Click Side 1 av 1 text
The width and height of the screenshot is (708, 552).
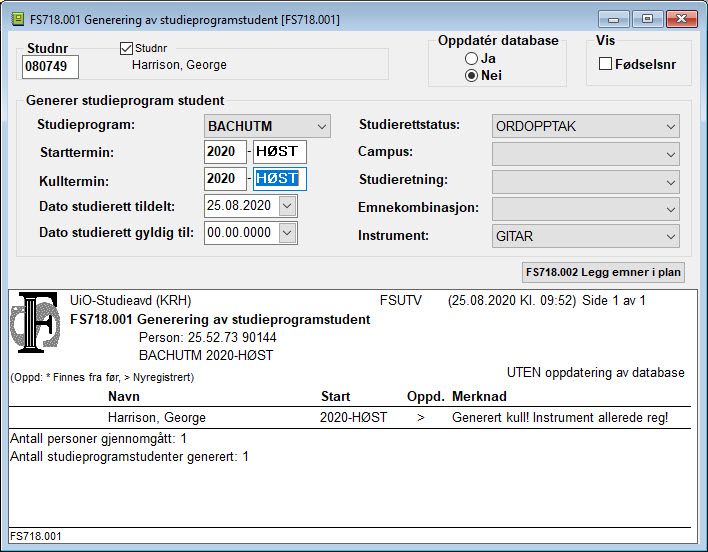[x=614, y=301]
